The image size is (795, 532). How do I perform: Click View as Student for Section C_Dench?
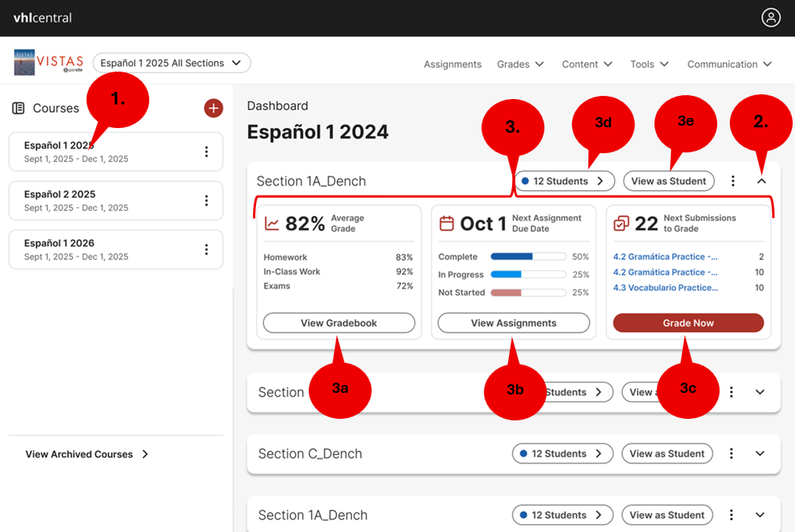tap(667, 453)
